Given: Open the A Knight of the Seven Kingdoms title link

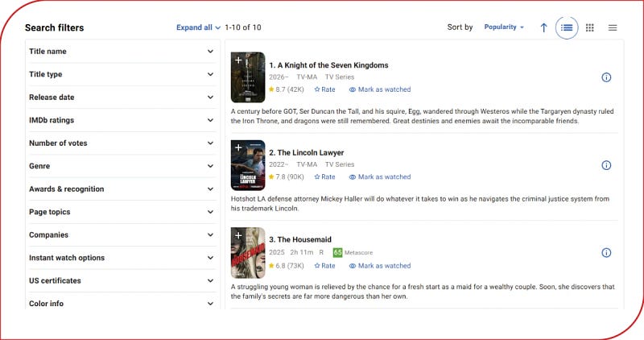Looking at the screenshot, I should coord(328,65).
